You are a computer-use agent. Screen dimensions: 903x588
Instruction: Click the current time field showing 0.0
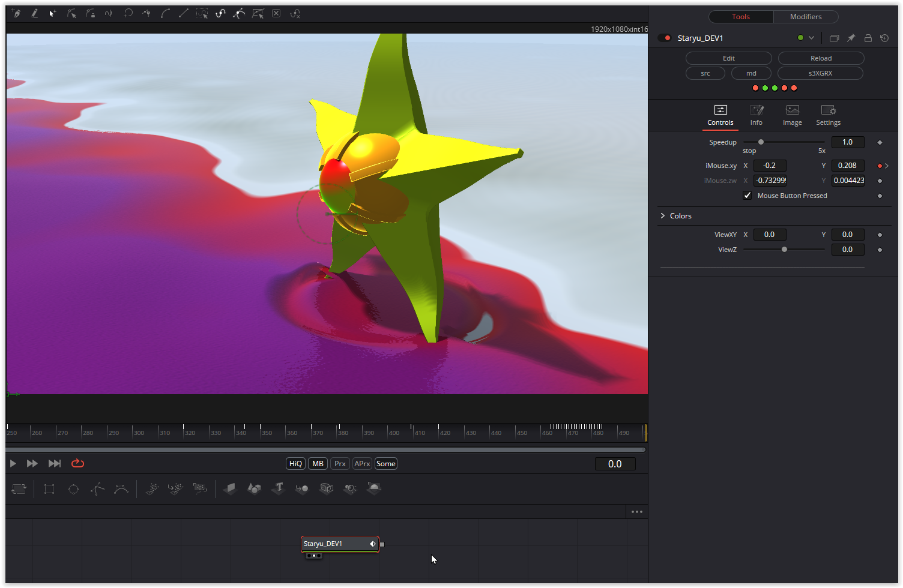615,464
